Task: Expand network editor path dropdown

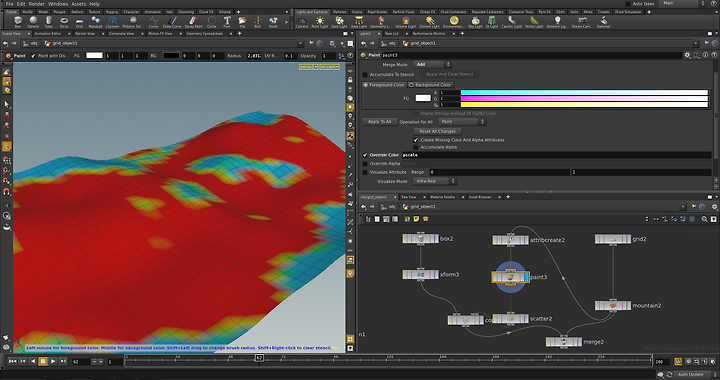Action: pos(683,207)
